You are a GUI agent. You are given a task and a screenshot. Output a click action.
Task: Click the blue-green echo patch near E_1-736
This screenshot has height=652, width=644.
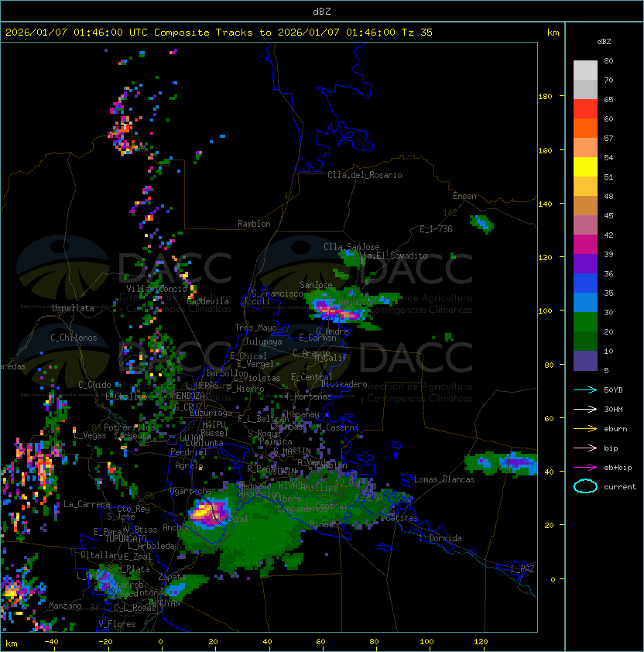coord(482,224)
